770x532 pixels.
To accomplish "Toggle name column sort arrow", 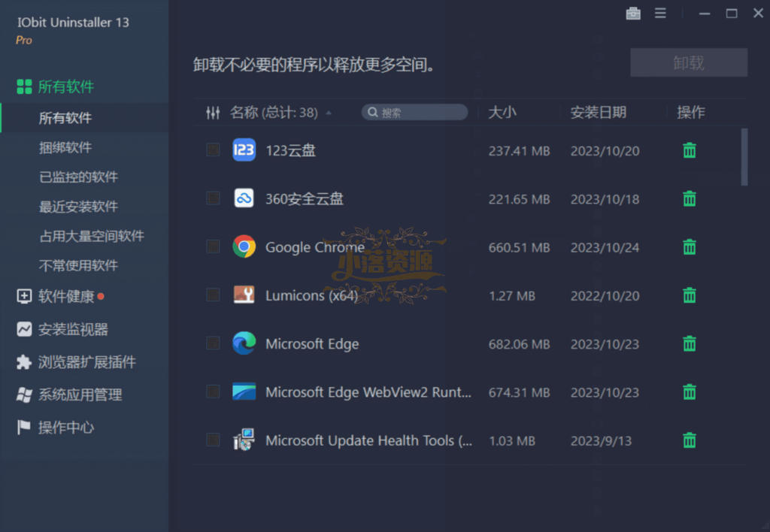I will (x=329, y=113).
